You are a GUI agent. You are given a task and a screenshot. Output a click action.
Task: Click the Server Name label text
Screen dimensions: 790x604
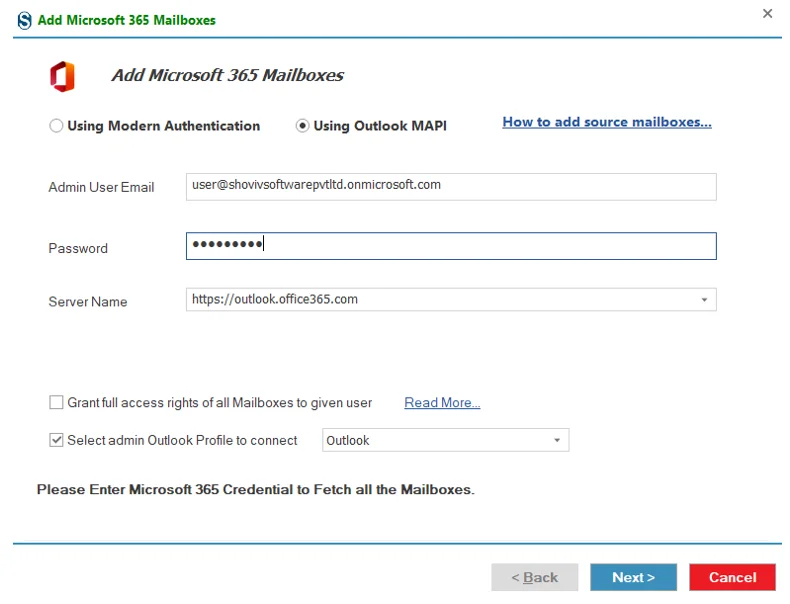click(x=88, y=302)
